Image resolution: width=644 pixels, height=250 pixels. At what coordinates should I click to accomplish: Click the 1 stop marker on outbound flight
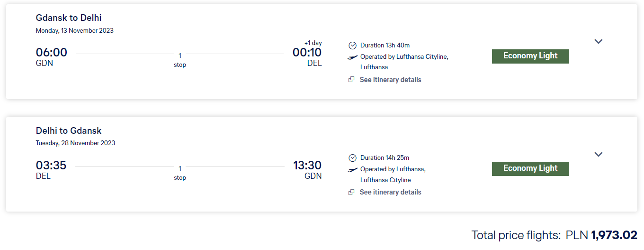pyautogui.click(x=180, y=60)
